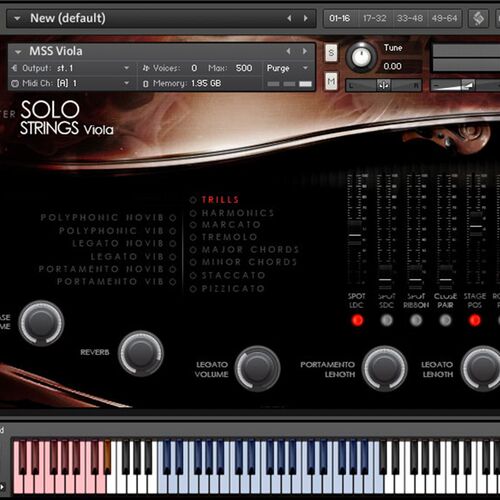
Task: Select the Marcato articulation
Action: (225, 225)
